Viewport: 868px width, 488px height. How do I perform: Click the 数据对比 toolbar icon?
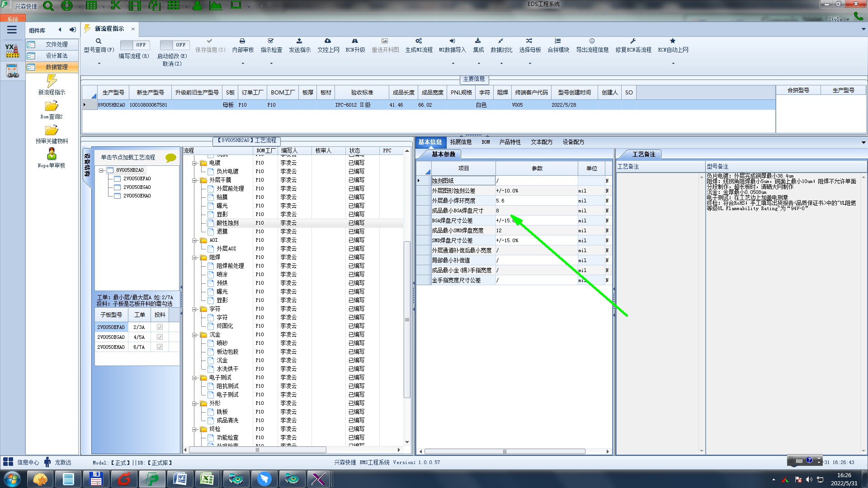click(501, 41)
